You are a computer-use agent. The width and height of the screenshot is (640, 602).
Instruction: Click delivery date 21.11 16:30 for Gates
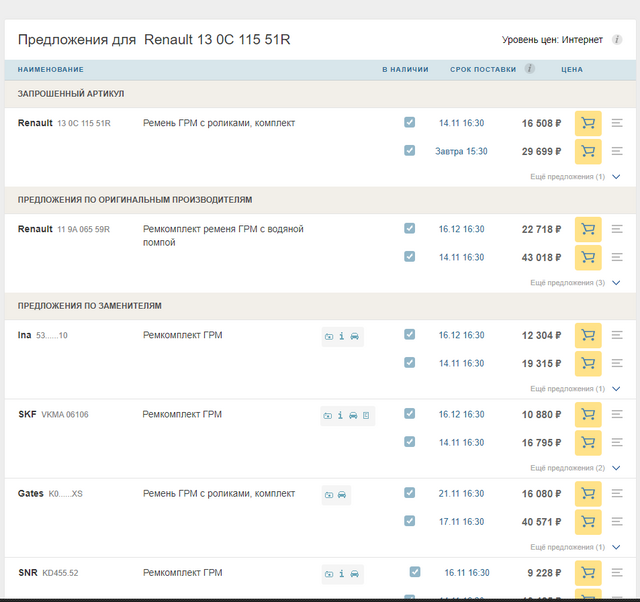[461, 494]
